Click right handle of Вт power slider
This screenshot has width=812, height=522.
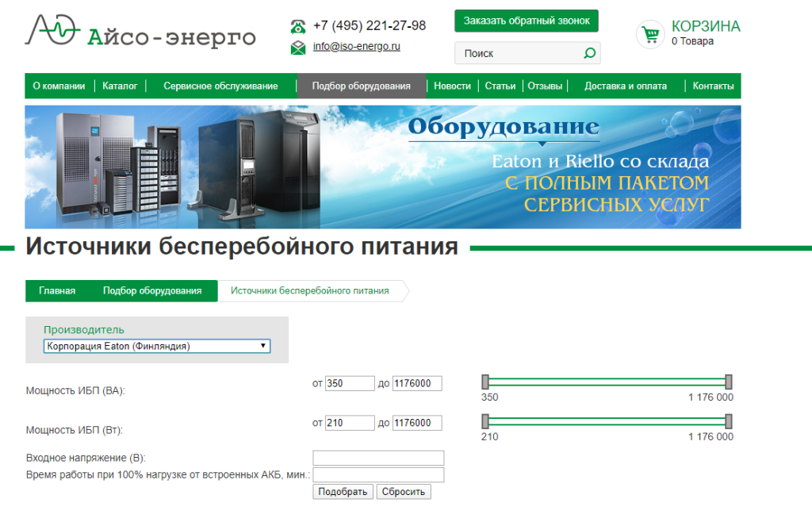pos(729,421)
